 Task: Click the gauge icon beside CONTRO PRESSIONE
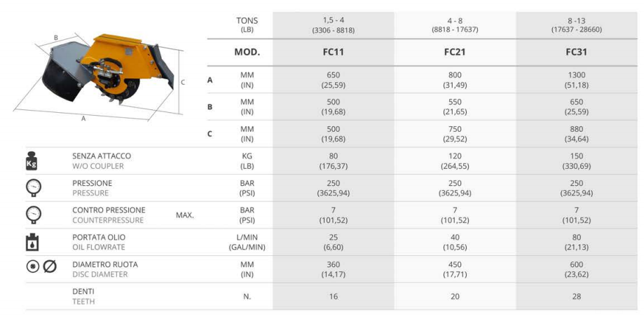(33, 215)
